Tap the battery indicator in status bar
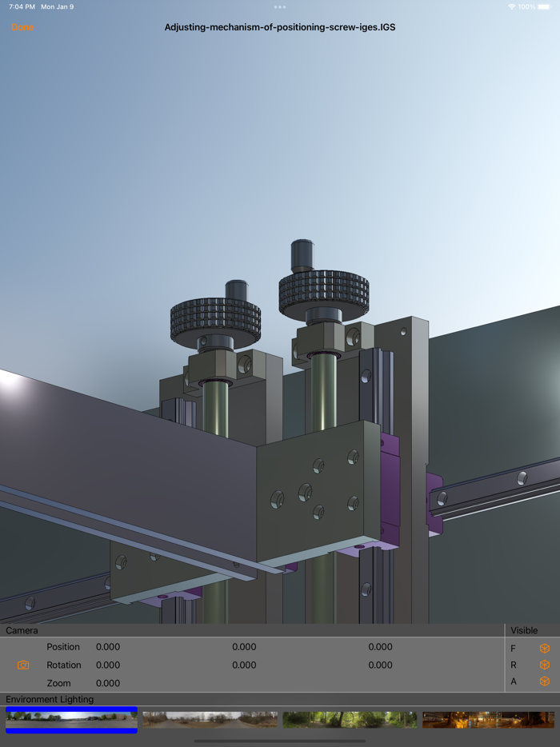Viewport: 560px width, 747px height. coord(547,7)
